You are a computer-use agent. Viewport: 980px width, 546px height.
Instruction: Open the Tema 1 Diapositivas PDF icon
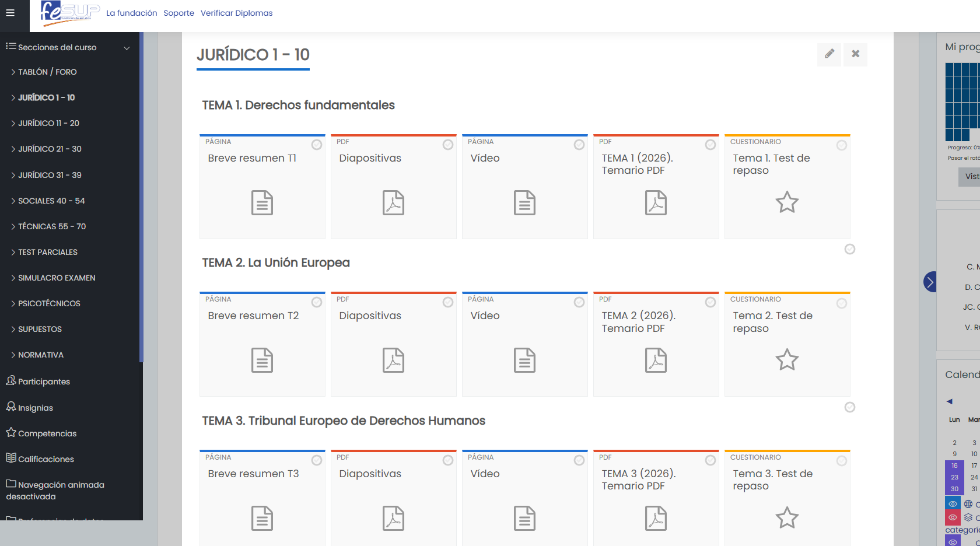[393, 203]
